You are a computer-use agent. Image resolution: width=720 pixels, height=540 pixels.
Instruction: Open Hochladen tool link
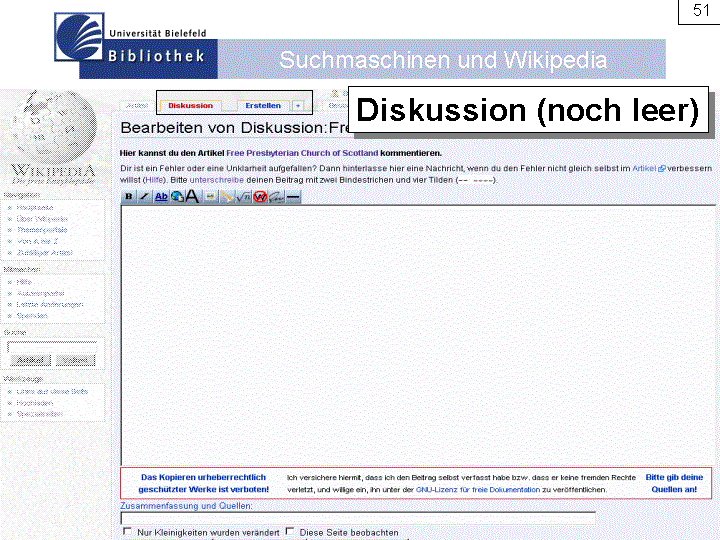(x=35, y=403)
